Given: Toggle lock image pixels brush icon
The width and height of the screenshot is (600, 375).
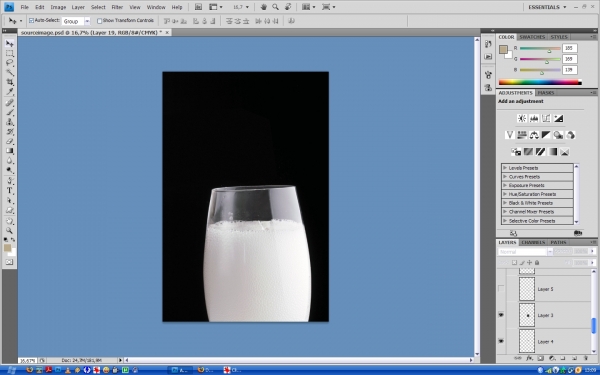Looking at the screenshot, I should [522, 262].
